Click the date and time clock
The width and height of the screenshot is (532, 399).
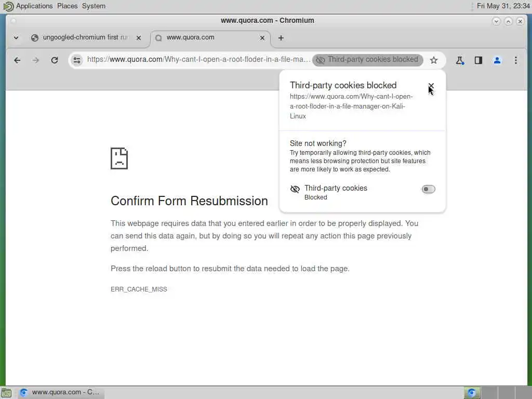pos(503,6)
